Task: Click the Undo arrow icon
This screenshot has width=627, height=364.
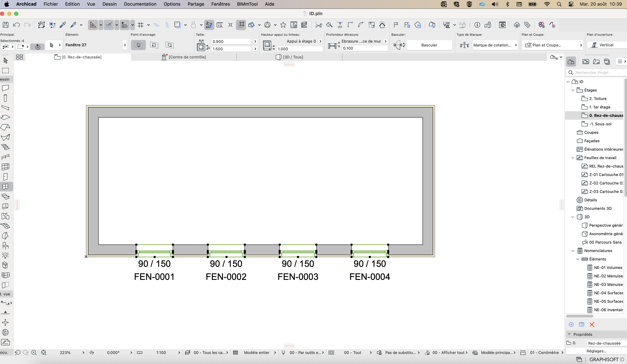Action: pyautogui.click(x=16, y=25)
